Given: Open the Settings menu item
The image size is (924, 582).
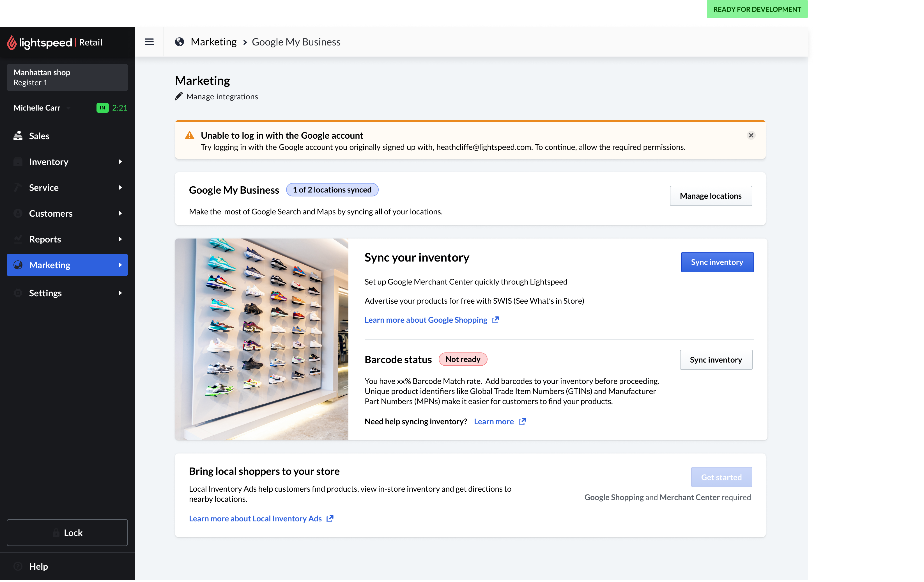Looking at the screenshot, I should [x=67, y=293].
